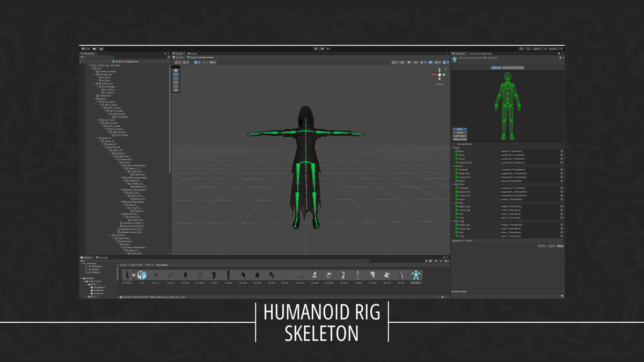Click the Right Hand button
Image resolution: width=644 pixels, height=362 pixels.
459,139
